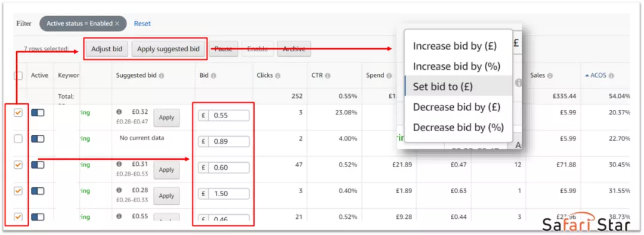Click the Apply suggested bid button
The width and height of the screenshot is (644, 235).
point(168,49)
